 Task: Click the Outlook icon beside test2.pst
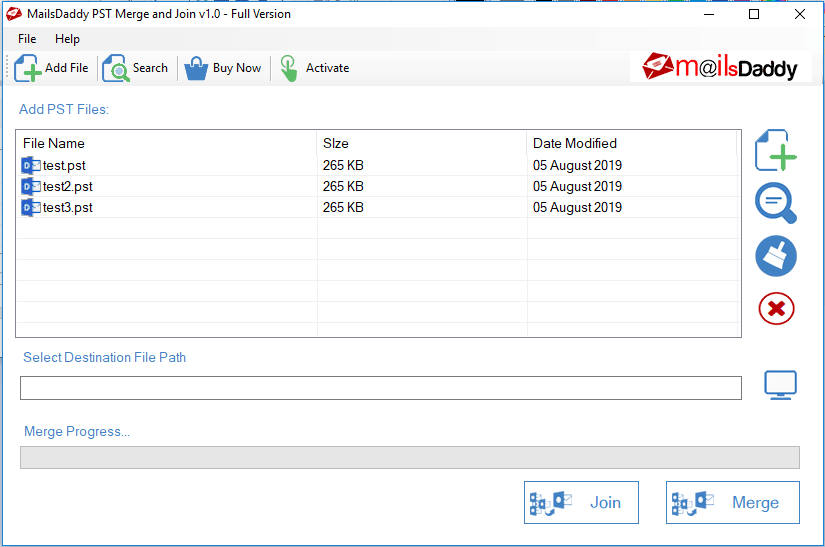tap(31, 186)
